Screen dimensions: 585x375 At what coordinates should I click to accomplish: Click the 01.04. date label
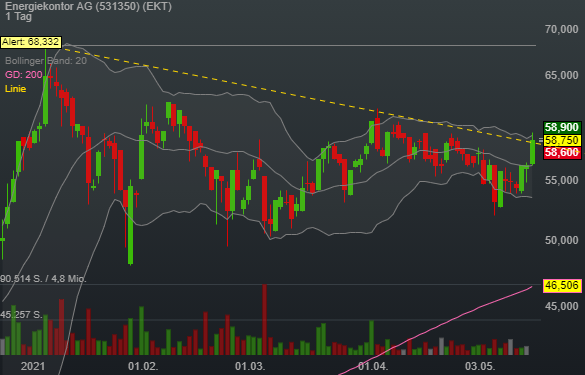click(x=373, y=366)
